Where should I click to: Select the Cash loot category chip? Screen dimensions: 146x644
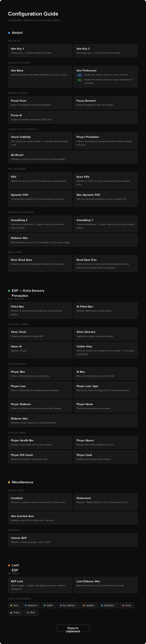coord(14,605)
